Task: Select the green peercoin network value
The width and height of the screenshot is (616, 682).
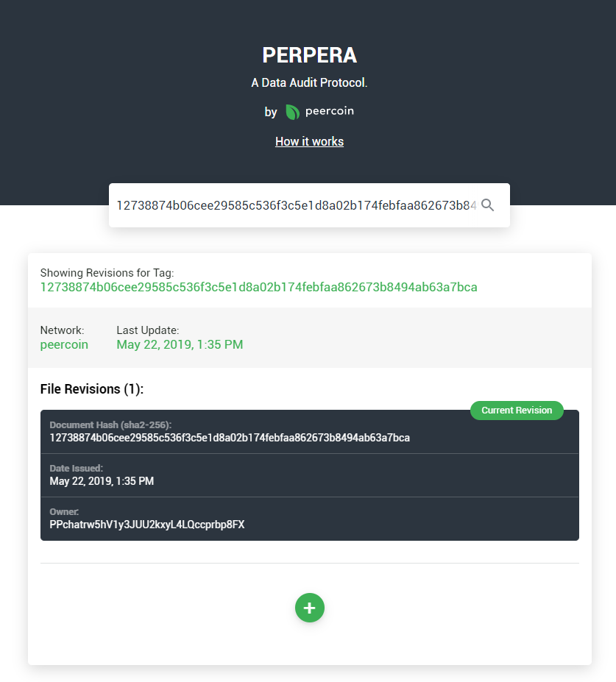Action: pyautogui.click(x=64, y=344)
